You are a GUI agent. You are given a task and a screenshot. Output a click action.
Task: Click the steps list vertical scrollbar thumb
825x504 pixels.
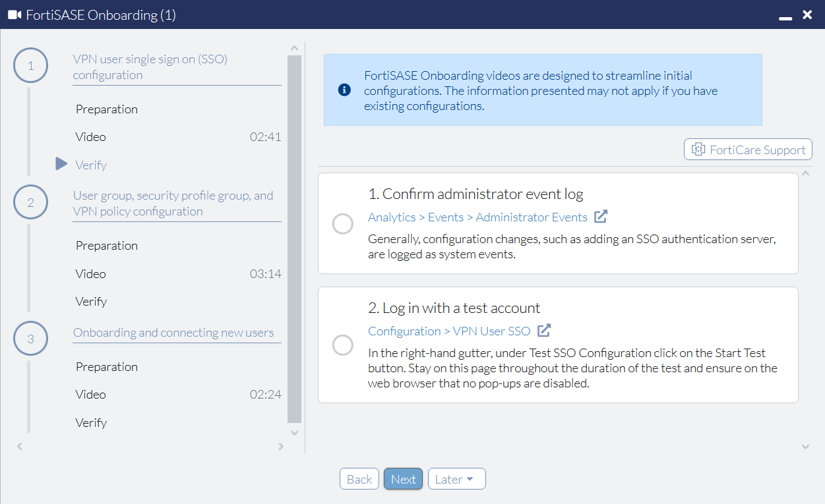294,237
